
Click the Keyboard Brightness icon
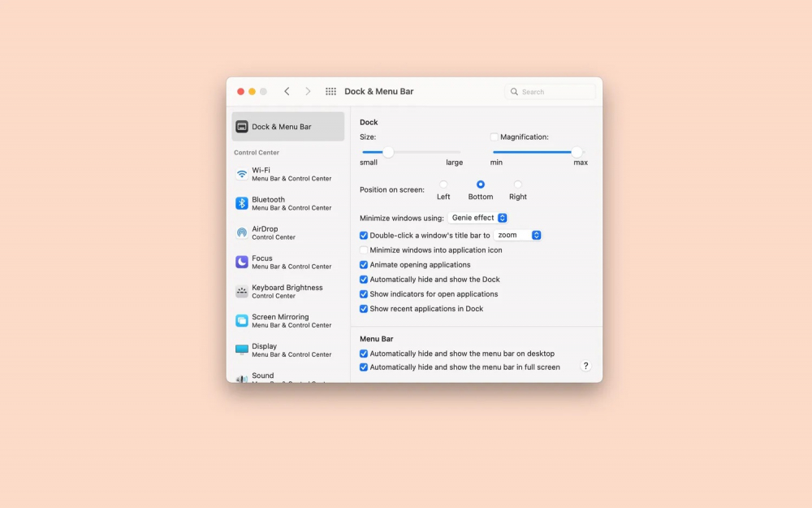point(241,290)
